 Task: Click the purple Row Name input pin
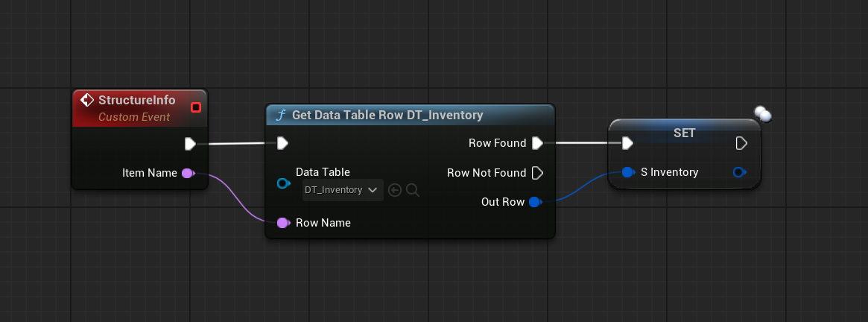283,223
